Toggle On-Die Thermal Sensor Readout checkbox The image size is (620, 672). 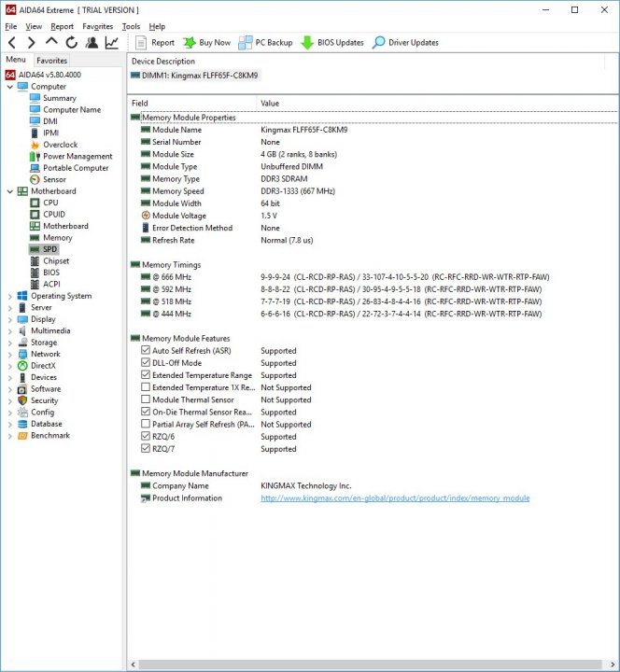pyautogui.click(x=146, y=412)
